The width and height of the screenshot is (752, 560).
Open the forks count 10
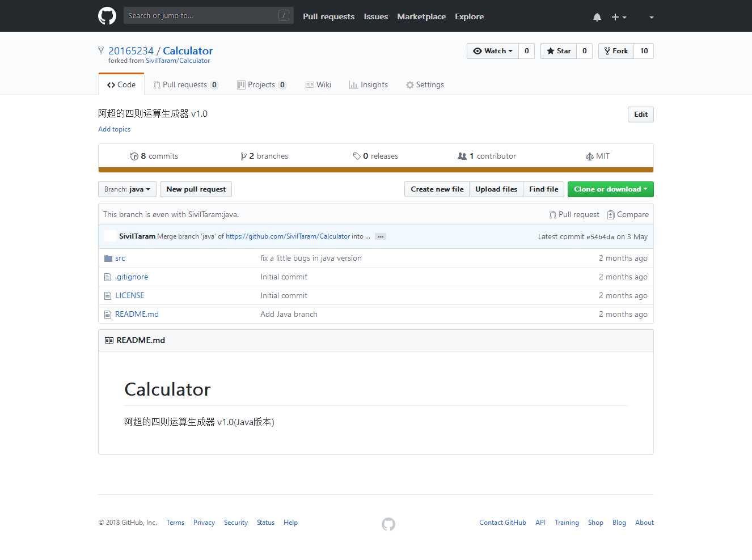click(644, 51)
